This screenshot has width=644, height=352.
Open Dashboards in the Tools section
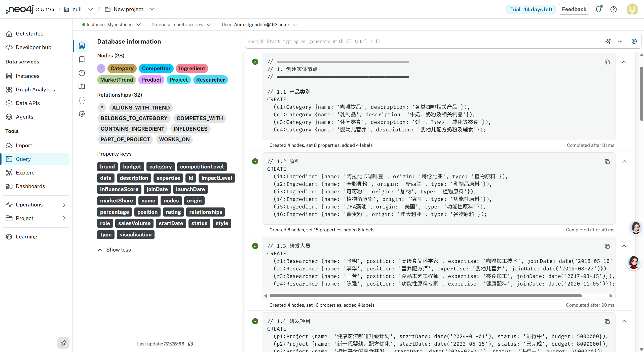point(30,186)
